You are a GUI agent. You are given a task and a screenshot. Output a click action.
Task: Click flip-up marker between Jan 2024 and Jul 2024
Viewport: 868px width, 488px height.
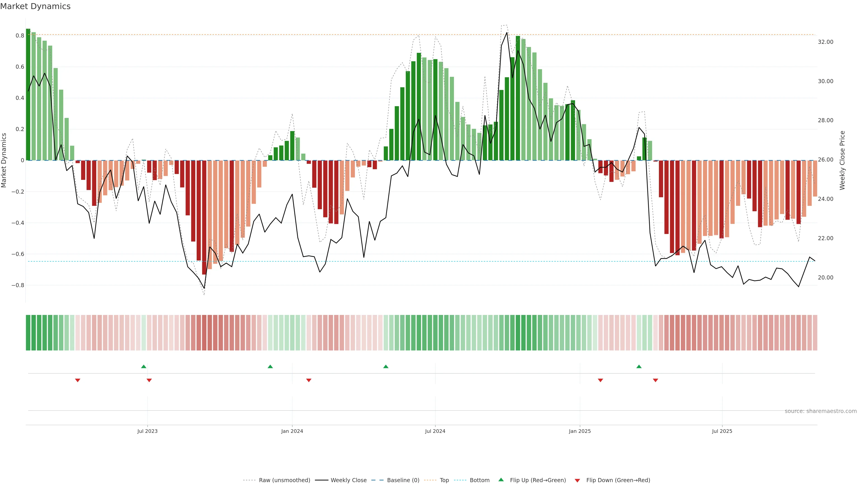tap(386, 366)
